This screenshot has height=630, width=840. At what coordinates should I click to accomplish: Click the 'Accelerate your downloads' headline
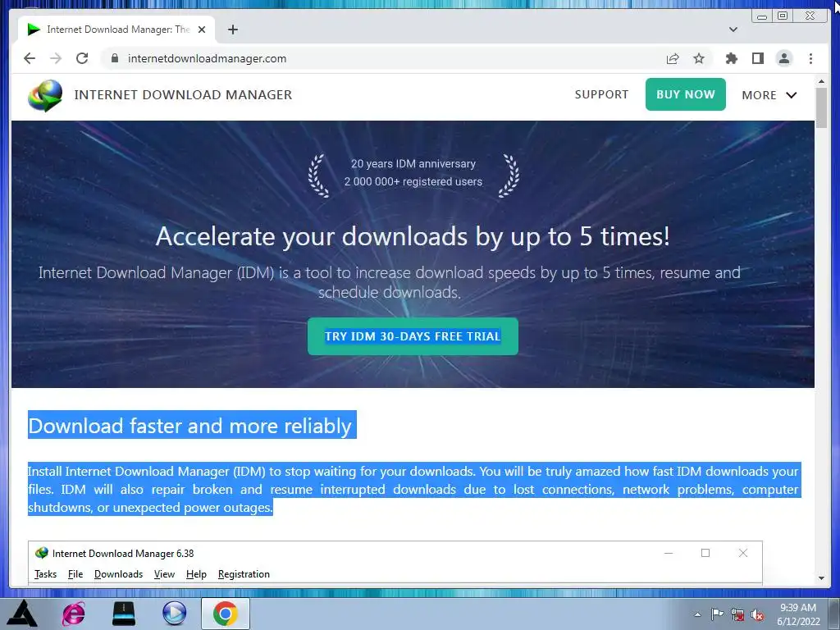[413, 236]
